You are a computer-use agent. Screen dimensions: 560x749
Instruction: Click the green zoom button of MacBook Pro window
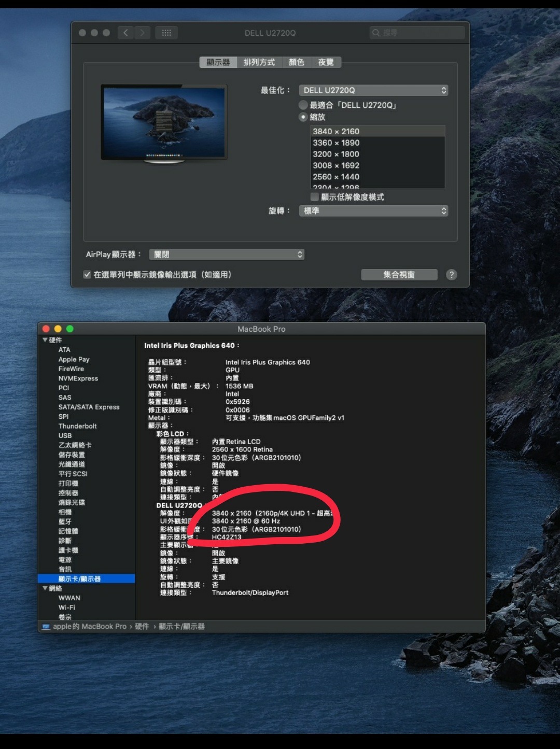click(x=70, y=329)
